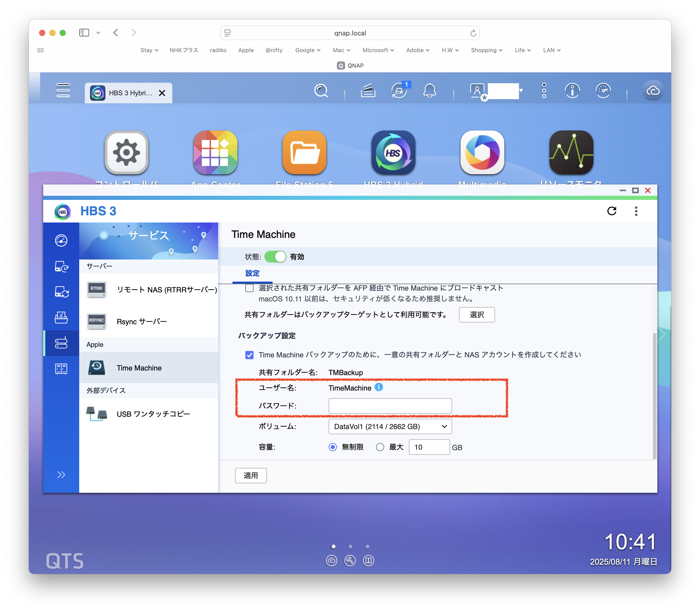Viewport: 700px width, 612px height.
Task: Click the info icon beside TimeMachine username
Action: (x=379, y=387)
